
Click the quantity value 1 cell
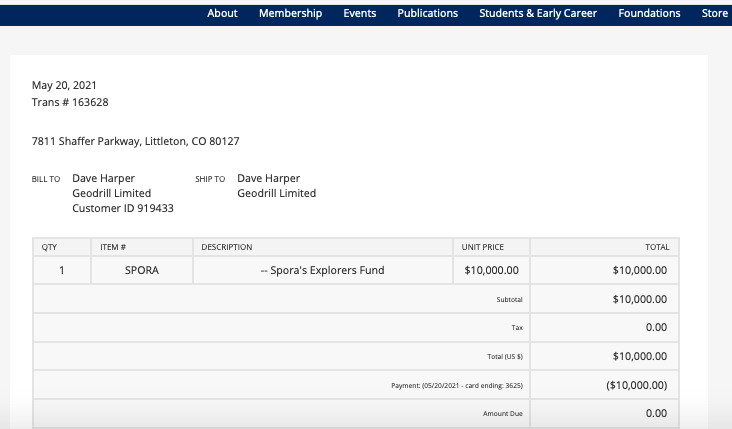[x=62, y=270]
